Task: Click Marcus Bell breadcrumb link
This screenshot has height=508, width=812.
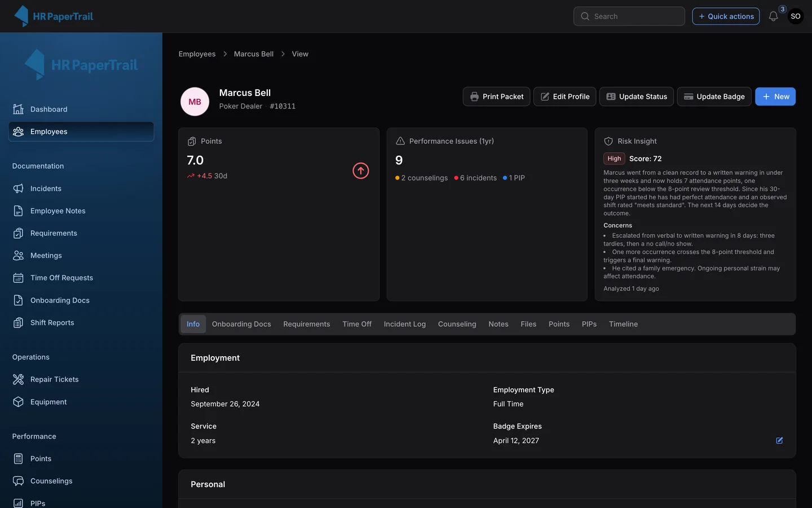Action: pos(254,54)
